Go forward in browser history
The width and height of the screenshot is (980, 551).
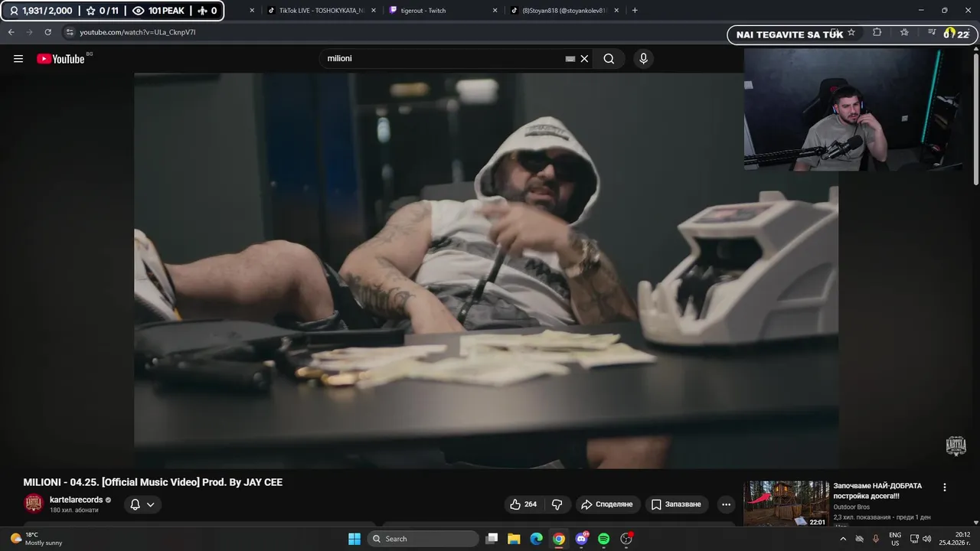(x=29, y=33)
